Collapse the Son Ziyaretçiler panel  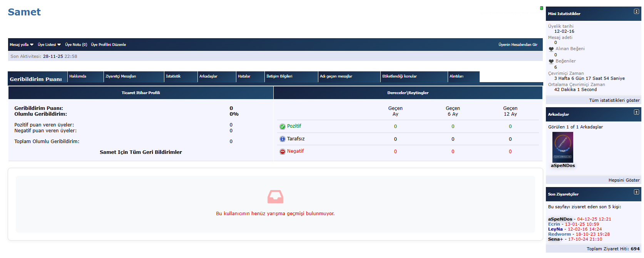636,192
